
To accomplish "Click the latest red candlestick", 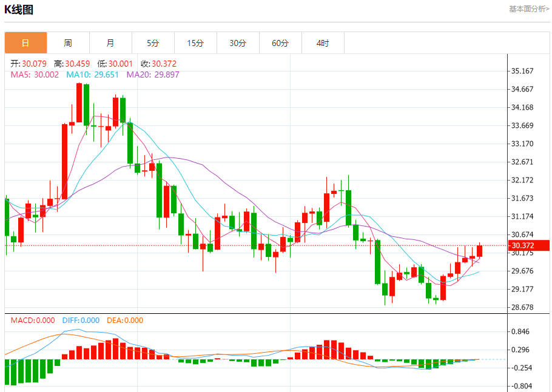I will click(x=479, y=251).
